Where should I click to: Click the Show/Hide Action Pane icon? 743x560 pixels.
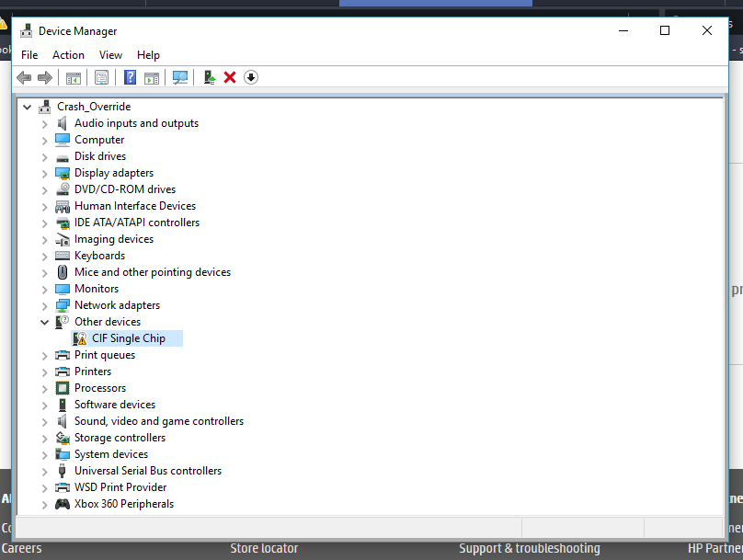tap(152, 77)
